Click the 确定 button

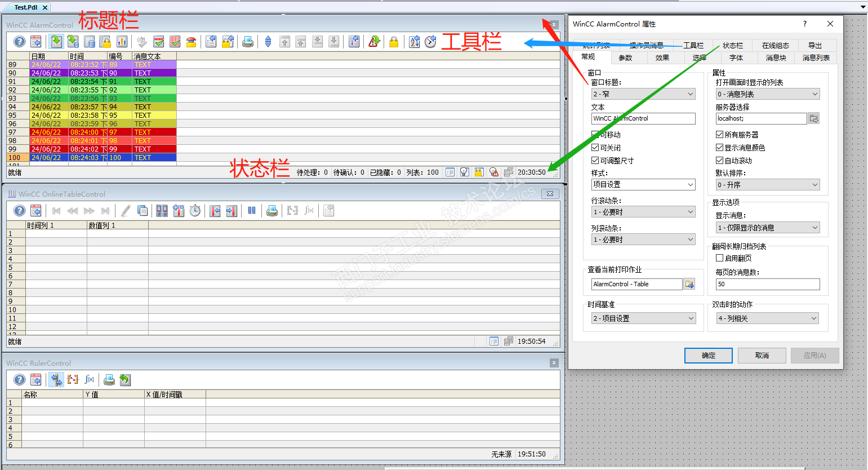point(709,356)
